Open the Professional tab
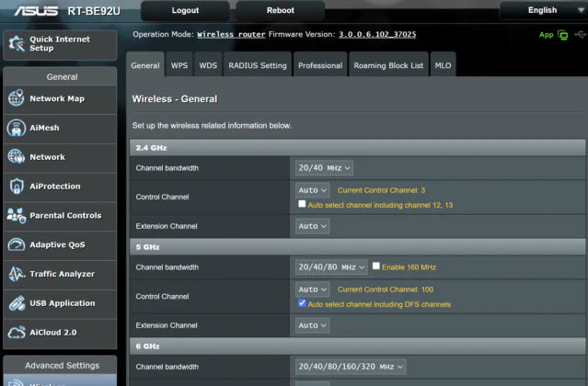This screenshot has height=386, width=588. tap(320, 64)
